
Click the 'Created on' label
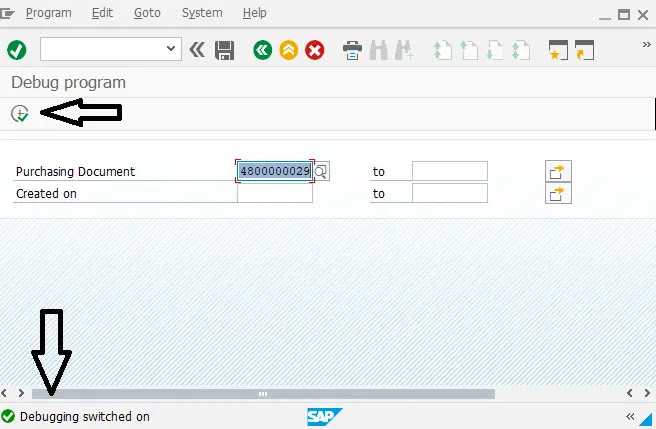(46, 194)
